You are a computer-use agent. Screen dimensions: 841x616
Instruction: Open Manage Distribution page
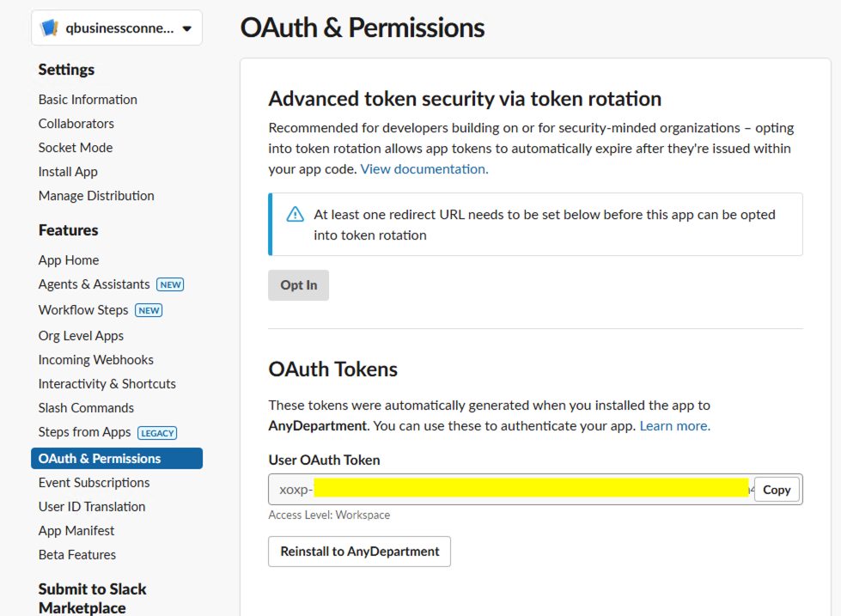coord(96,196)
